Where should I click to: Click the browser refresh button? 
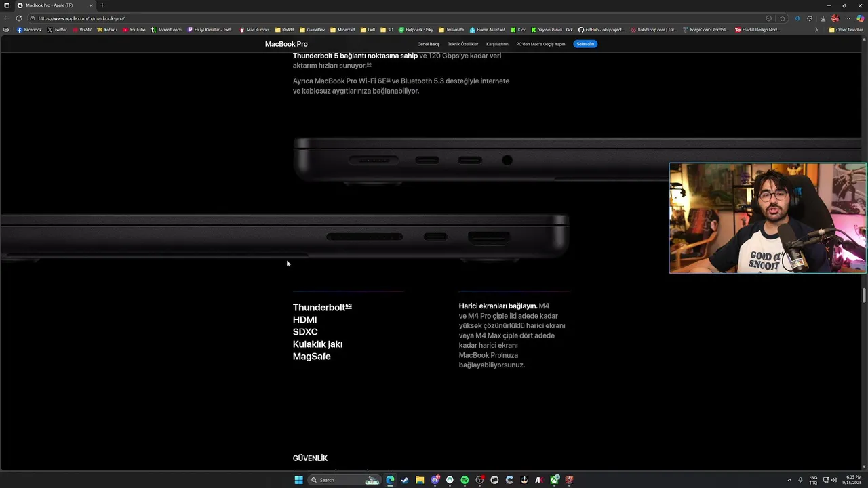coord(18,18)
